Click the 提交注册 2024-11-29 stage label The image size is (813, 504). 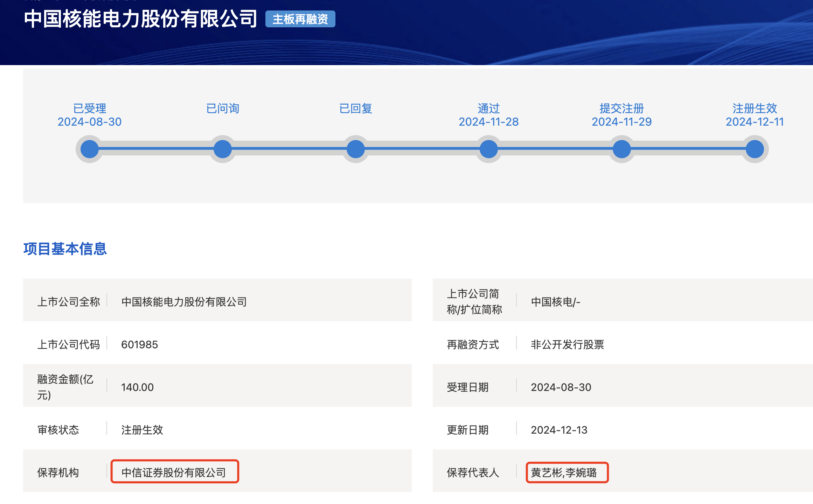[x=622, y=115]
